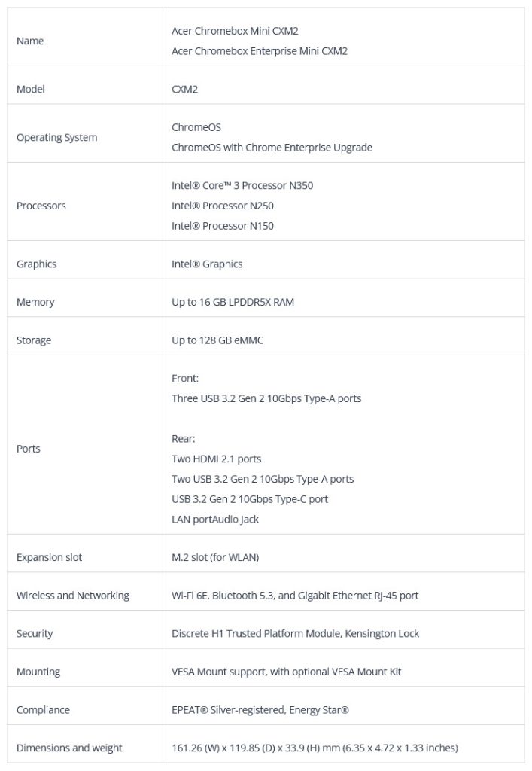Click the "Graphics" row label
Screen dimensions: 532x771
tap(37, 264)
